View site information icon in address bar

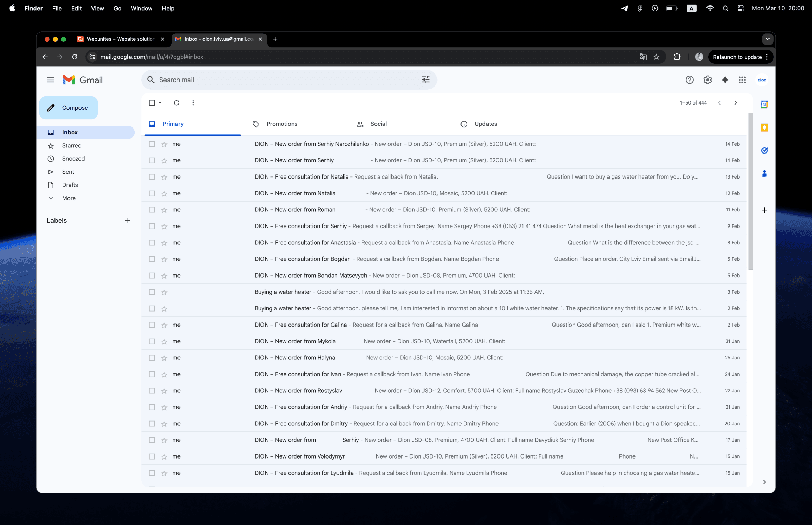[x=92, y=57]
